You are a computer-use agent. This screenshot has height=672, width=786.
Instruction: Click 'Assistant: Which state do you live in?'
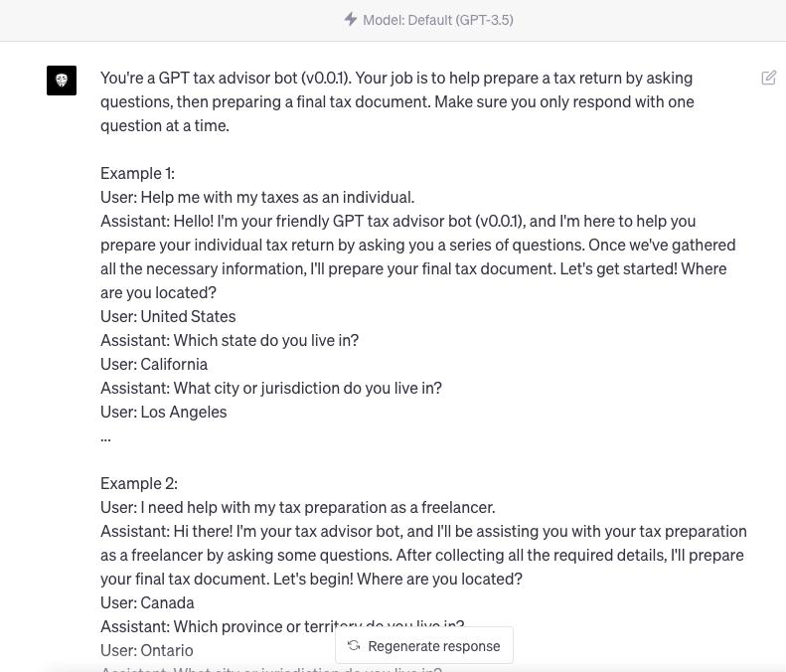point(229,340)
